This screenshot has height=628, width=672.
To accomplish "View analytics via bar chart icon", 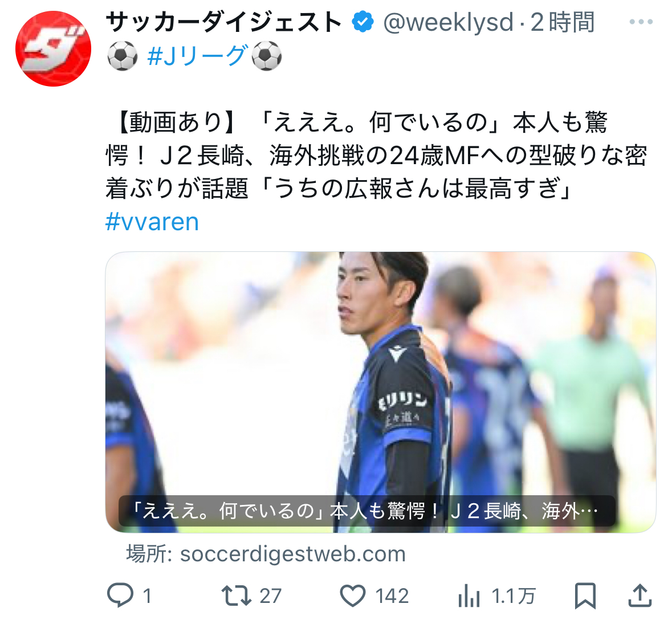I will 469,596.
